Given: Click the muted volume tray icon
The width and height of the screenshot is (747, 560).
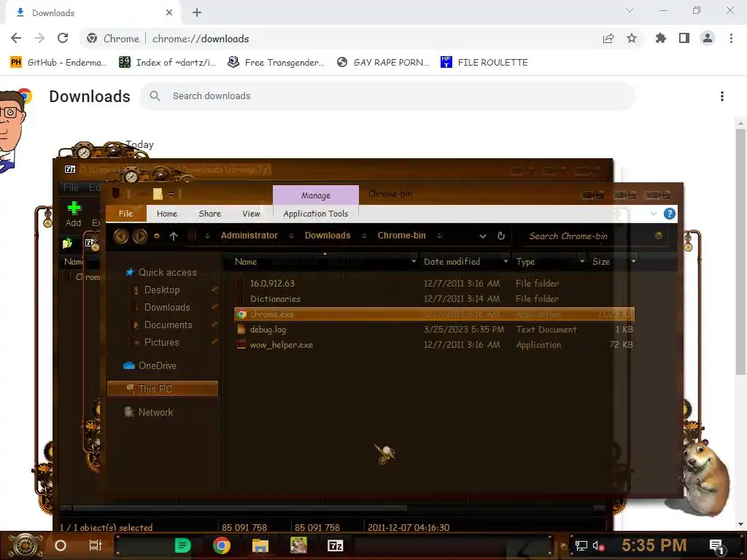Looking at the screenshot, I should (x=598, y=545).
